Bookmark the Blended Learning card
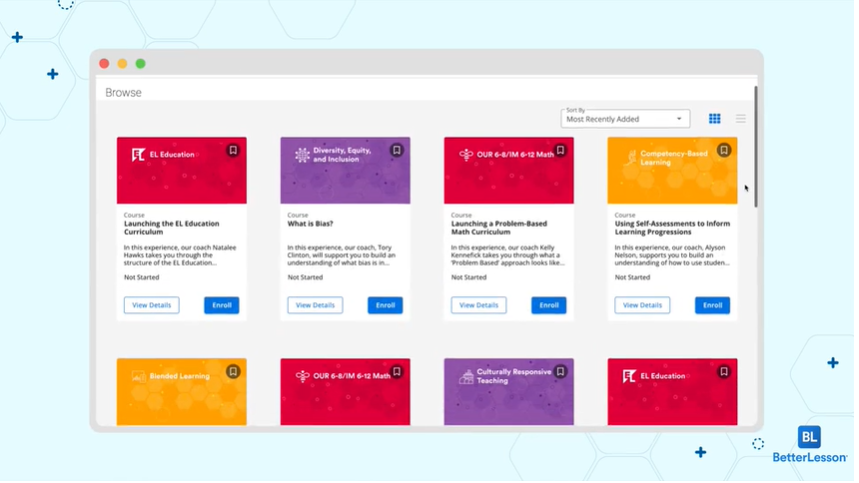This screenshot has width=859, height=483. (x=234, y=373)
